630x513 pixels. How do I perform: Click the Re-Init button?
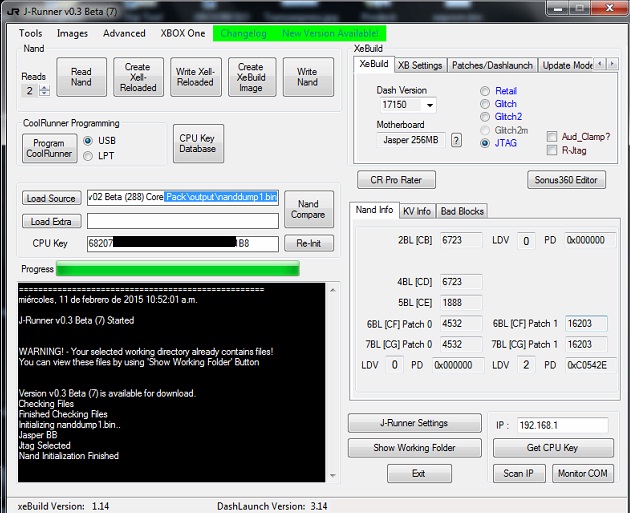pyautogui.click(x=309, y=243)
